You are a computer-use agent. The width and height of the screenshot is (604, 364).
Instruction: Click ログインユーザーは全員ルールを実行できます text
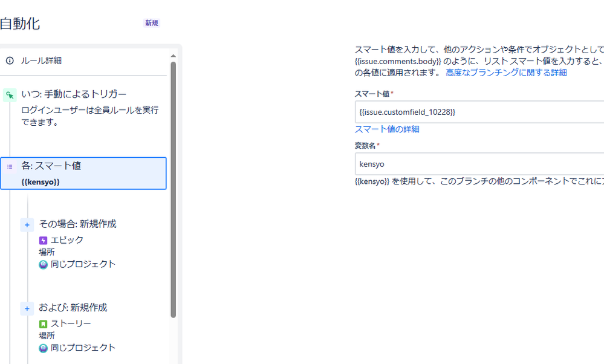[x=89, y=116]
